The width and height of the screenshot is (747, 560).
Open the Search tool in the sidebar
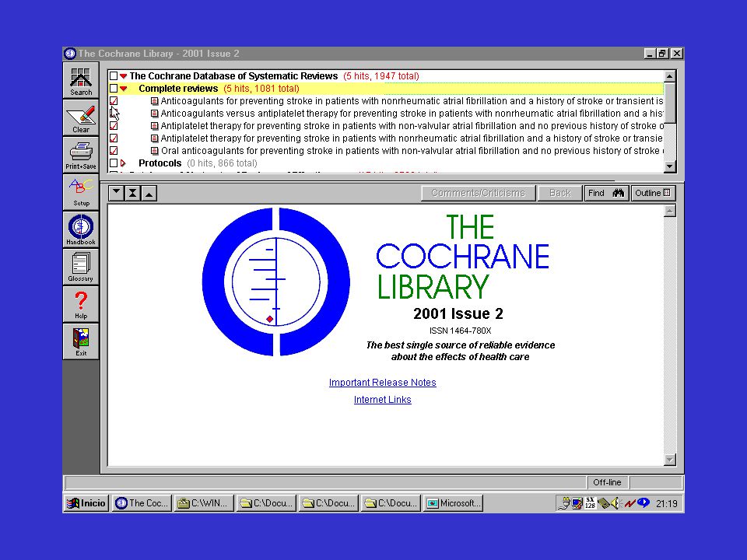pyautogui.click(x=81, y=80)
